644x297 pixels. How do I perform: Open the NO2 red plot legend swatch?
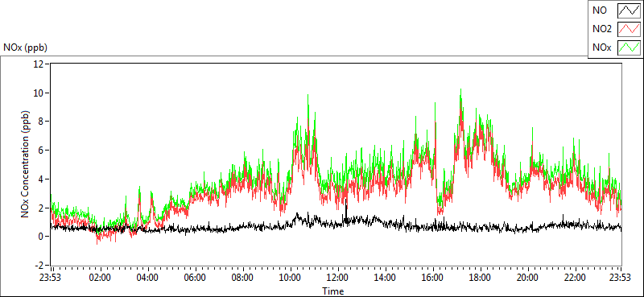629,29
